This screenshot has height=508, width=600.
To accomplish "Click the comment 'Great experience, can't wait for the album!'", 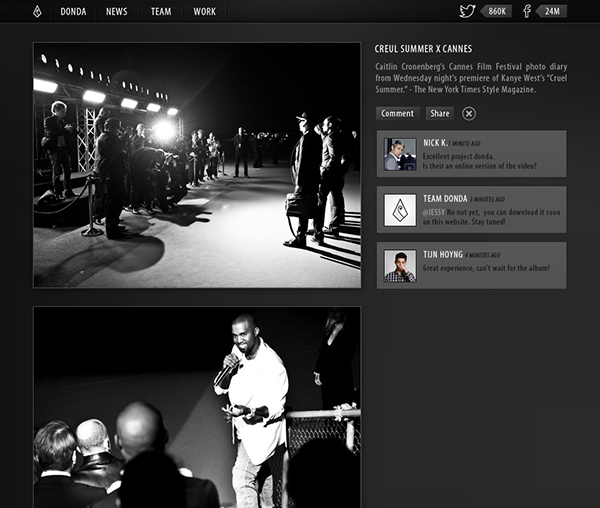I will [486, 268].
